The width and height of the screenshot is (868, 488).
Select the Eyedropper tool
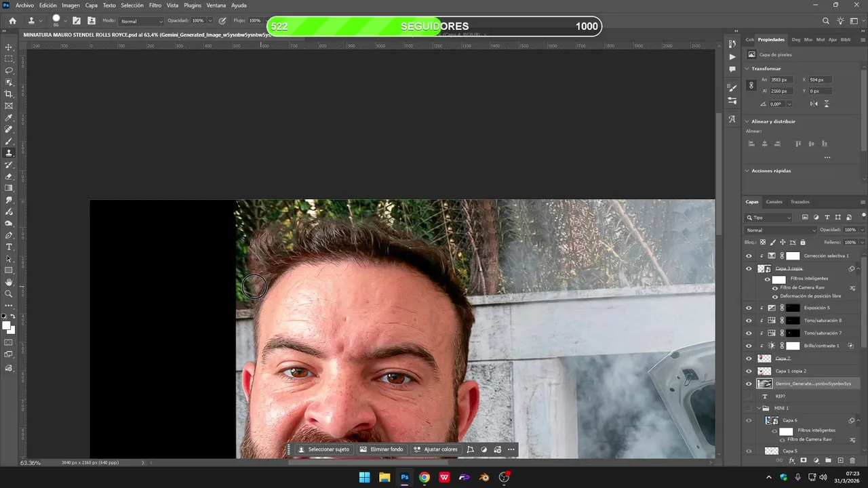pyautogui.click(x=9, y=118)
